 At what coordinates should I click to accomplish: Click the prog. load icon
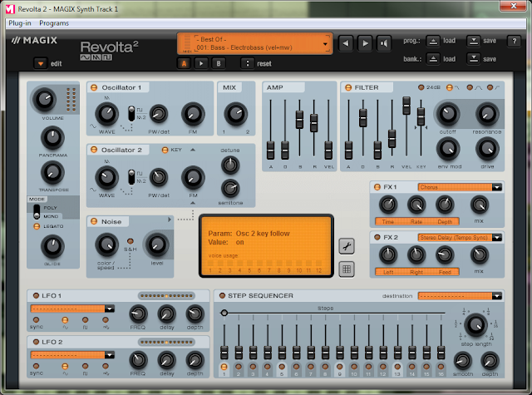pos(433,41)
